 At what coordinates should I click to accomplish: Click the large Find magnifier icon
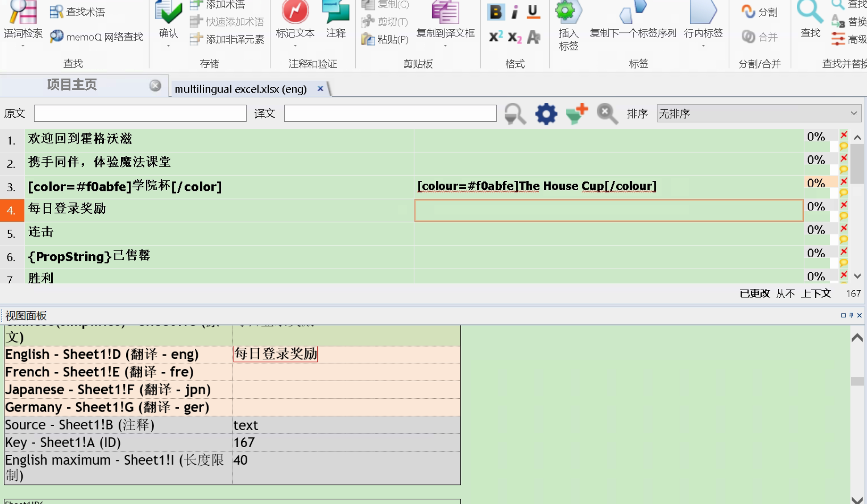[x=810, y=12]
